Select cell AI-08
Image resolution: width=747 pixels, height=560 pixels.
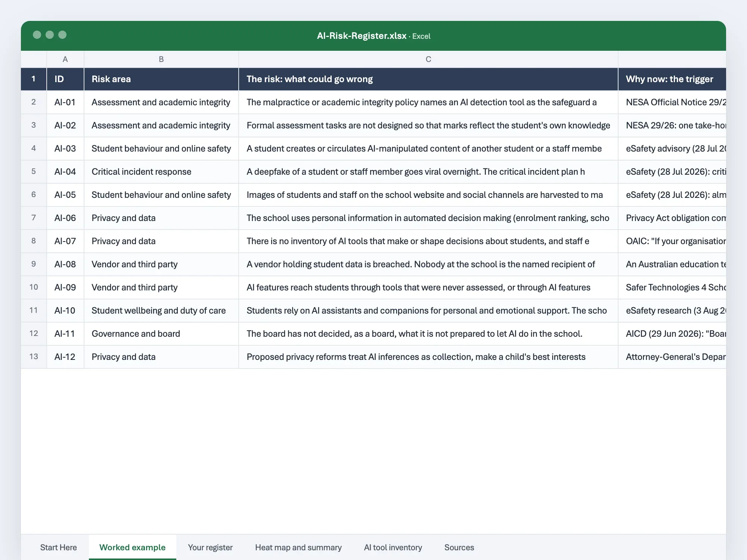coord(65,264)
